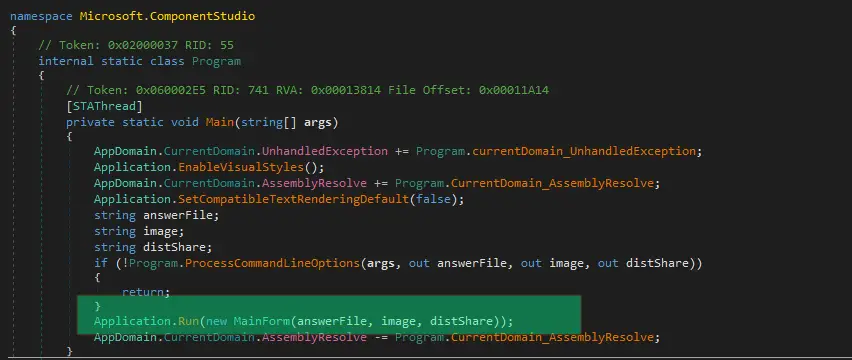This screenshot has width=852, height=360.
Task: Select the method token 0x060002E5
Action: [x=171, y=90]
